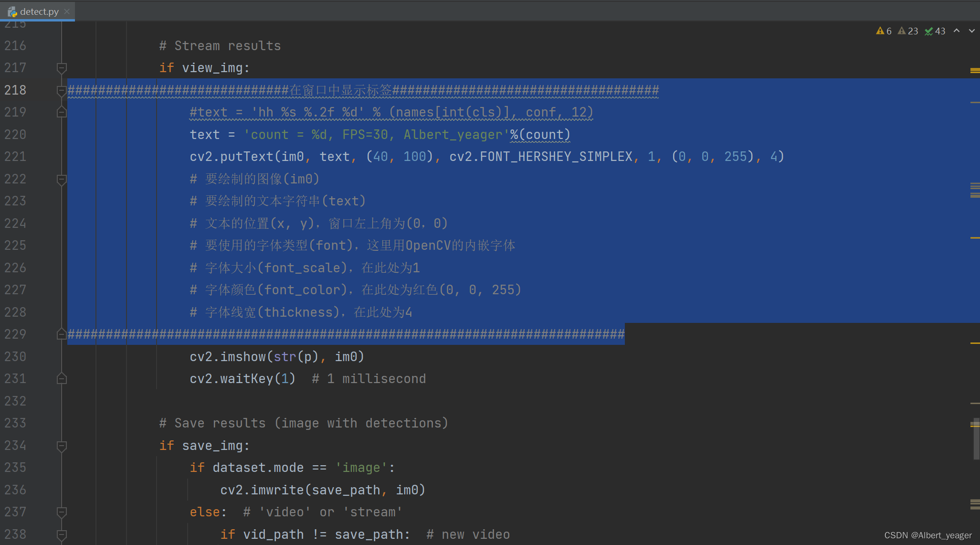Click line number 220 in the gutter

(15, 135)
